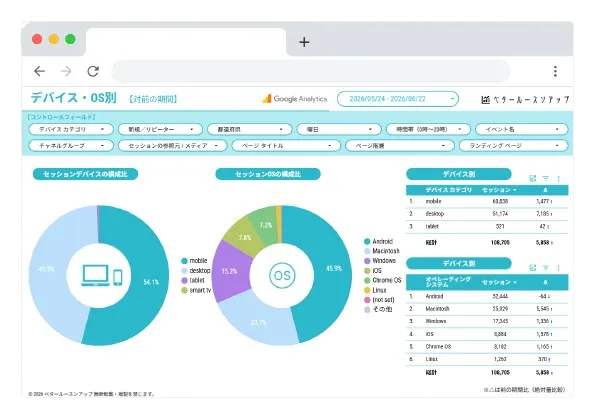Screen dimensions: 595x419
Task: Click the export icon above the デバイス カテゴリ table
Action: coord(533,178)
